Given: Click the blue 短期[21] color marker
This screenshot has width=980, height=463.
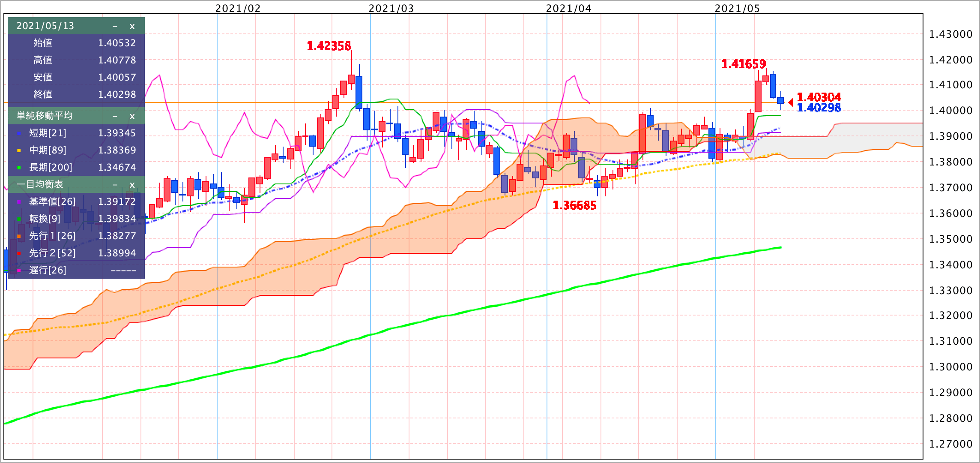Looking at the screenshot, I should pos(19,134).
